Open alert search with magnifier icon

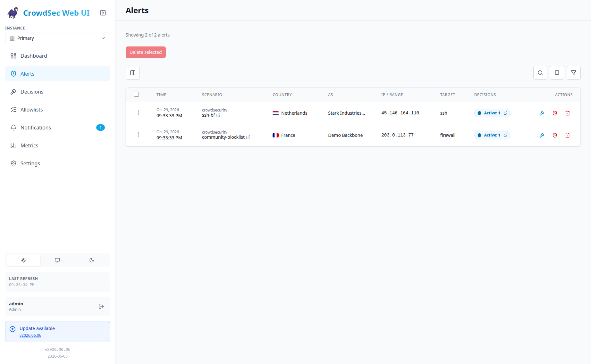click(540, 73)
